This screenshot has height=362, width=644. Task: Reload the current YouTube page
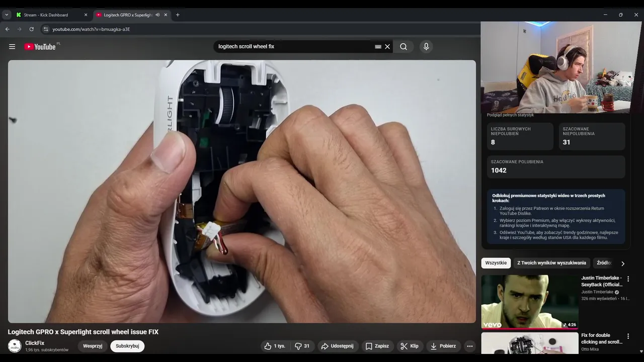coord(32,29)
